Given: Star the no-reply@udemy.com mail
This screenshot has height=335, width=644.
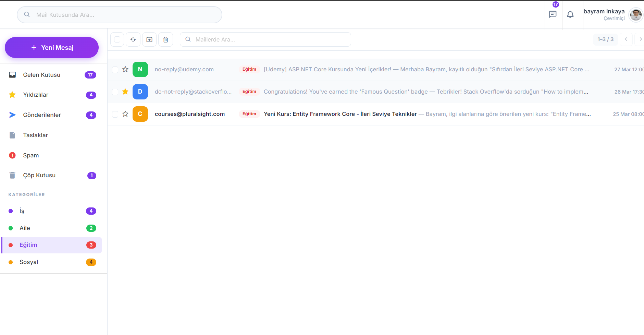Looking at the screenshot, I should pos(125,69).
